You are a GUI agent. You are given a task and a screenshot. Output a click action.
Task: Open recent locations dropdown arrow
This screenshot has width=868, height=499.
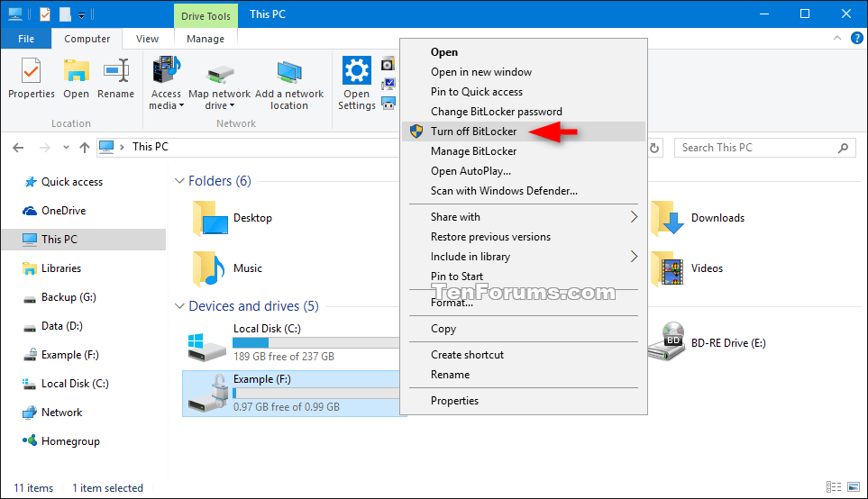pyautogui.click(x=66, y=148)
